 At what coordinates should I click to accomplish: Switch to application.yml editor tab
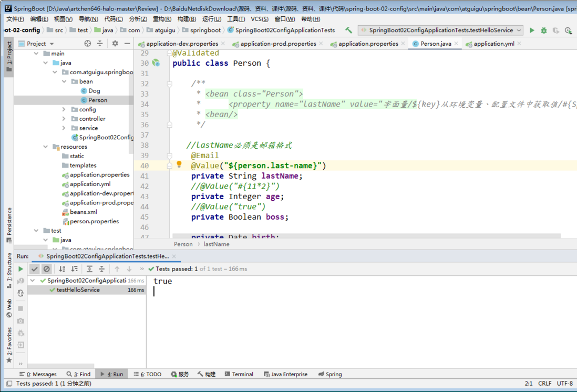(x=494, y=44)
